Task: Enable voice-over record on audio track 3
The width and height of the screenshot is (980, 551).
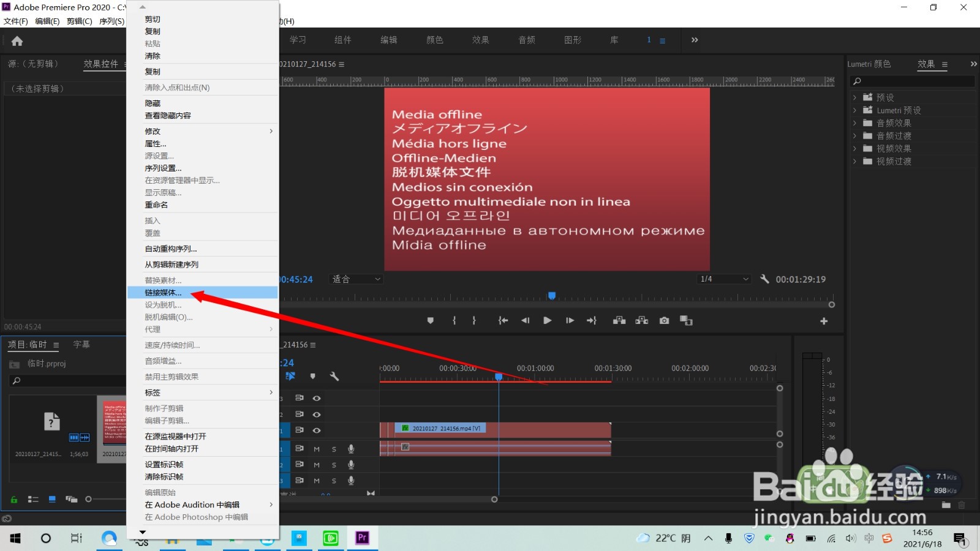Action: click(351, 481)
